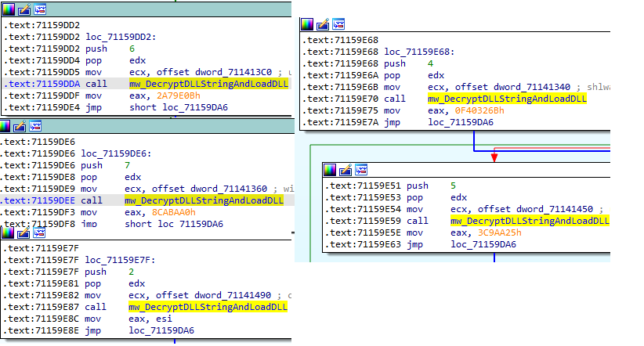644x346 pixels.
Task: Click push operand 5 at 71159E51
Action: click(x=453, y=186)
